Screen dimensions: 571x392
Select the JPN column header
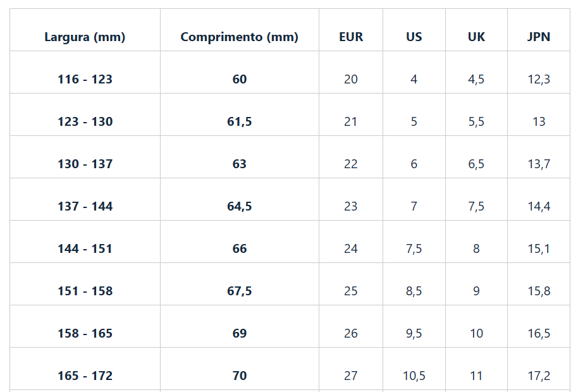pyautogui.click(x=539, y=37)
